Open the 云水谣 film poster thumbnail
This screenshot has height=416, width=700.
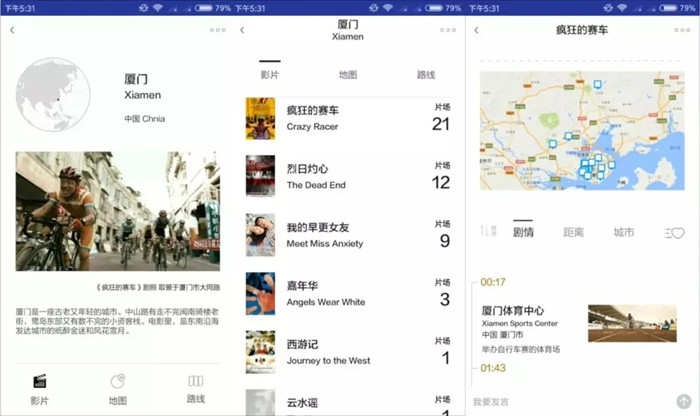click(x=260, y=402)
